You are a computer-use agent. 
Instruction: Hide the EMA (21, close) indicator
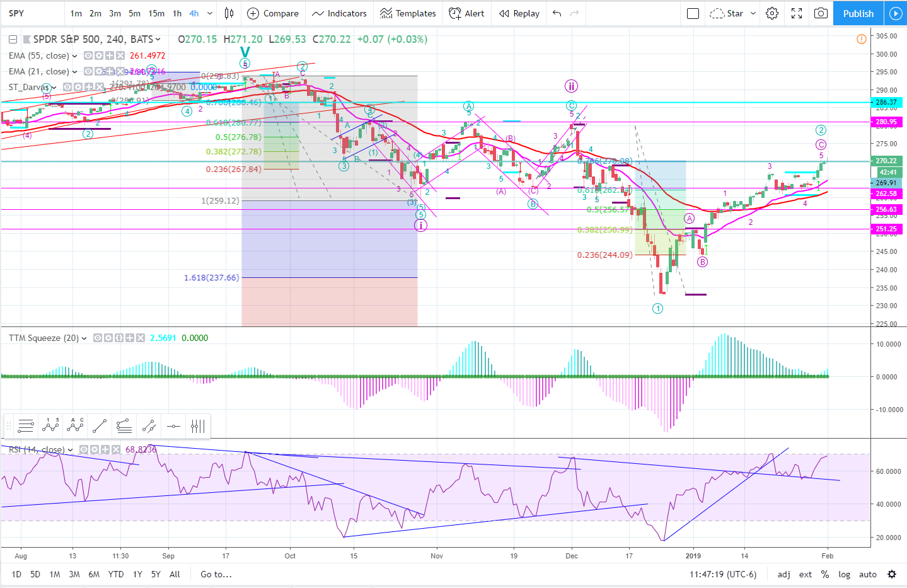89,71
